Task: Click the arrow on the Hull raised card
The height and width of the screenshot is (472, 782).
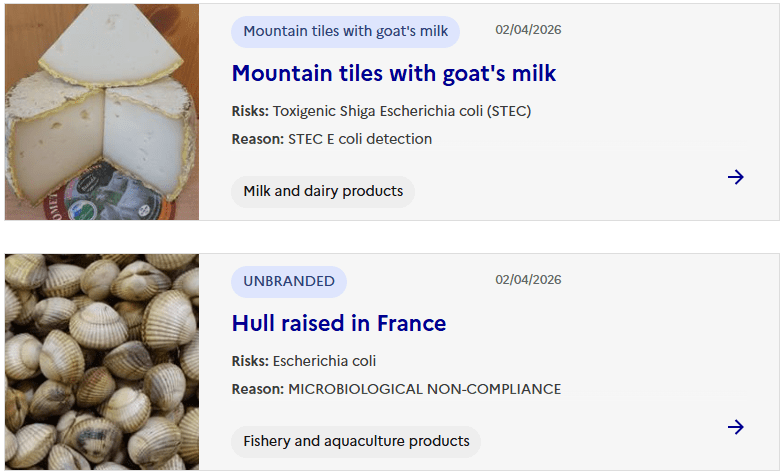Action: click(736, 427)
